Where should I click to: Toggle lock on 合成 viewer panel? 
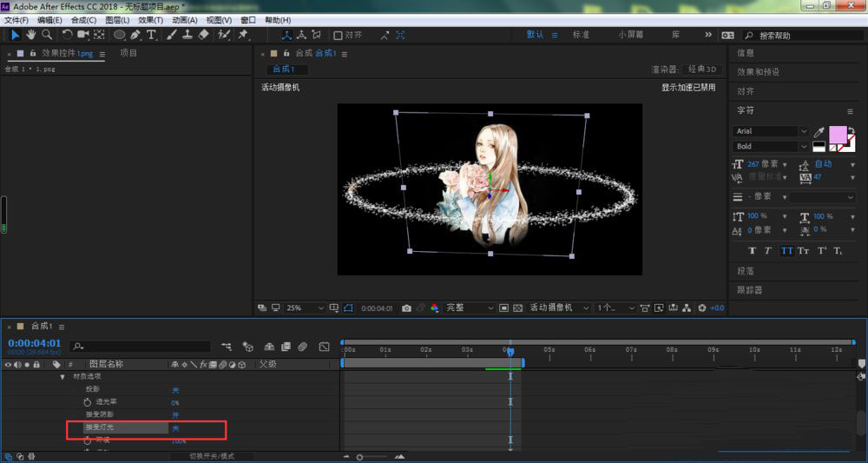(286, 53)
